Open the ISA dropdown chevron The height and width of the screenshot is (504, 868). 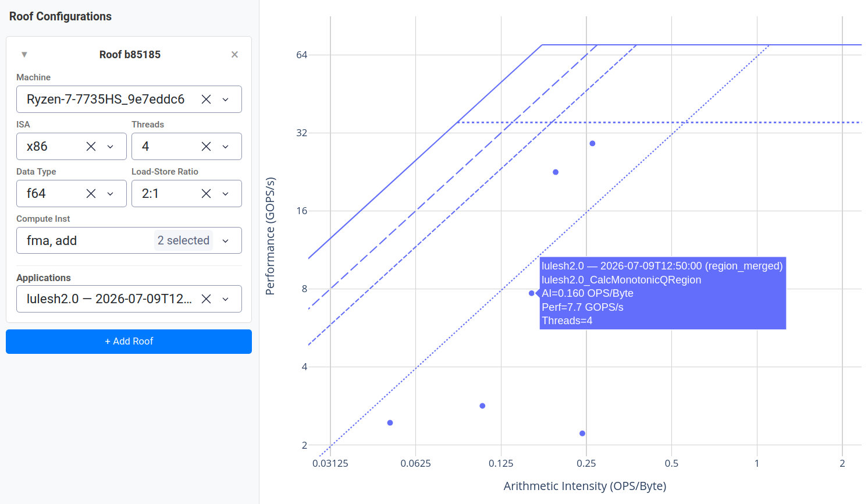click(x=111, y=147)
